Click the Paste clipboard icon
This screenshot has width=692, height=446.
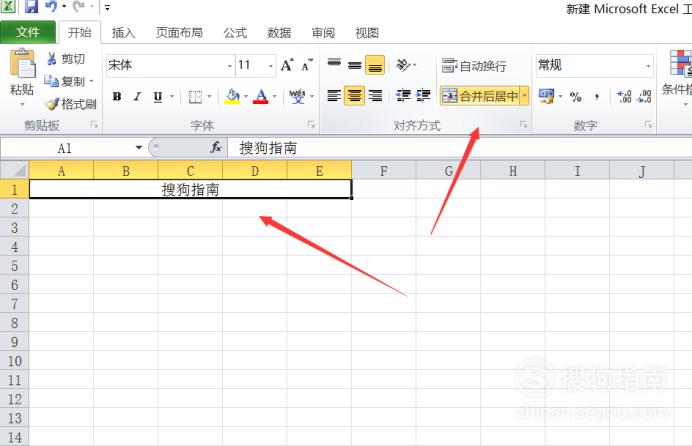point(23,64)
